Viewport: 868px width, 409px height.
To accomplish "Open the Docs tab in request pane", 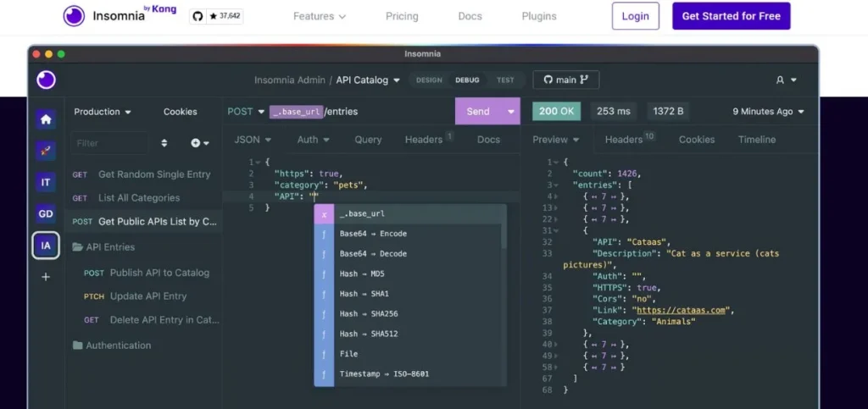I will point(488,140).
